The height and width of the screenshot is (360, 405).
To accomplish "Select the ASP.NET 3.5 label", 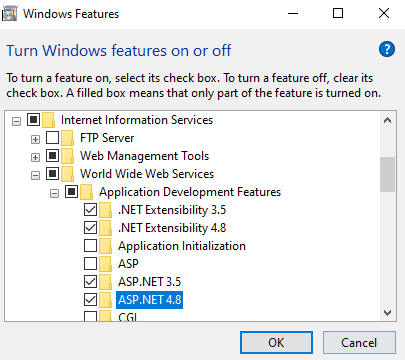I will (x=149, y=282).
